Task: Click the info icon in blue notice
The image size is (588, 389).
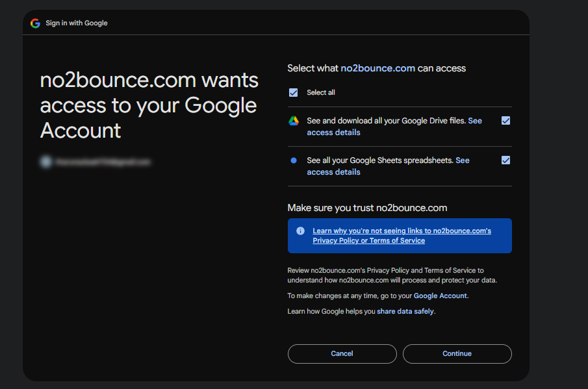Action: tap(300, 231)
